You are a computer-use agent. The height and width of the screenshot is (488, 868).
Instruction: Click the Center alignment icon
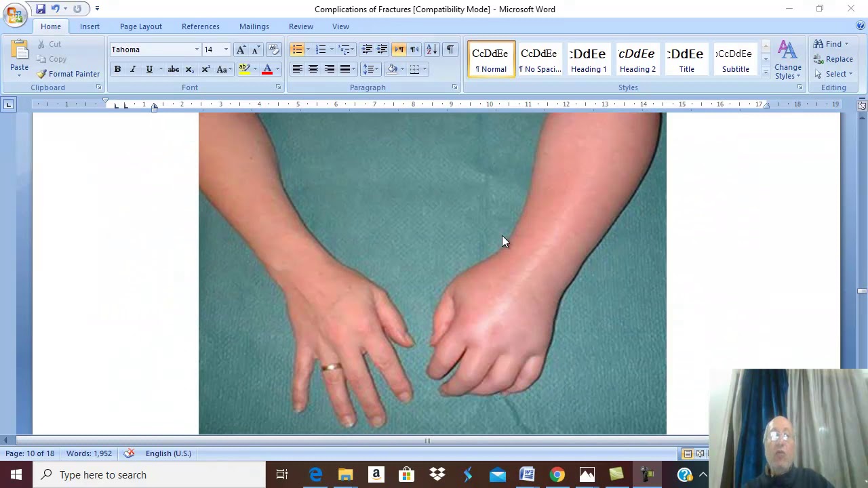(313, 69)
